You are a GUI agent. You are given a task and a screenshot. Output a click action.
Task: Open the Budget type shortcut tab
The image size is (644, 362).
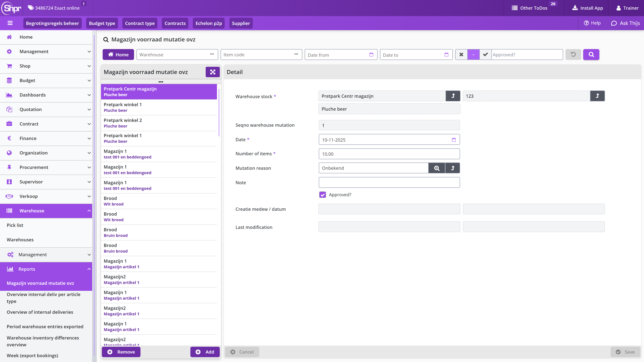coord(102,23)
